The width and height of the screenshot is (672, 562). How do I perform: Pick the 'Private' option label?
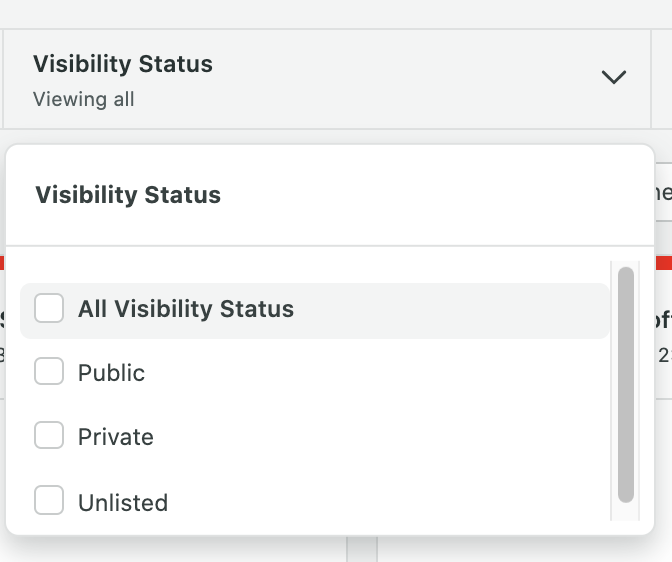(x=116, y=437)
